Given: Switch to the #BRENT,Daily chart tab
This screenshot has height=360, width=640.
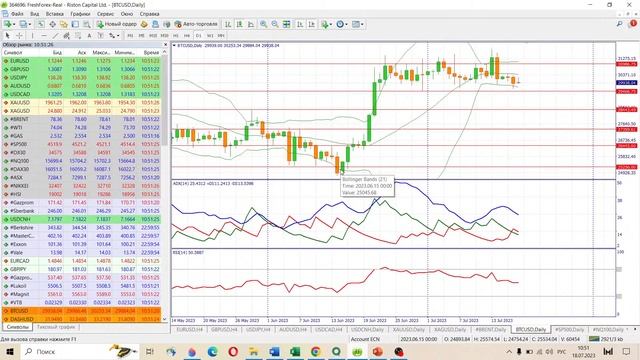Looking at the screenshot, I should [x=491, y=329].
